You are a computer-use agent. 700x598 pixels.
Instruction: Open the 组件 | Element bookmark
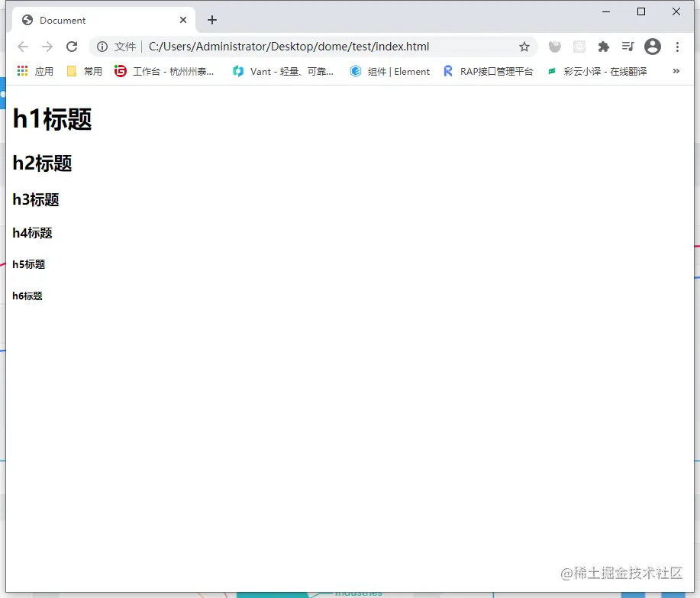(x=389, y=71)
